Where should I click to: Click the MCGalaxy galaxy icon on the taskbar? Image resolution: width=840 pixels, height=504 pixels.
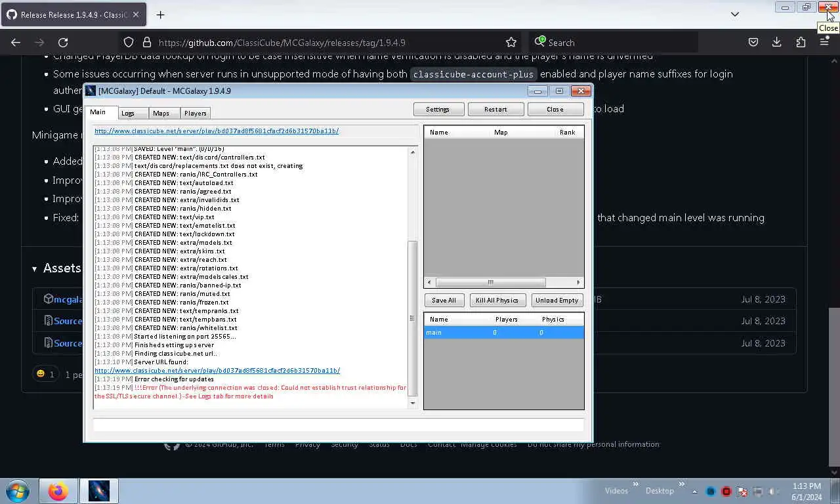[x=99, y=491]
